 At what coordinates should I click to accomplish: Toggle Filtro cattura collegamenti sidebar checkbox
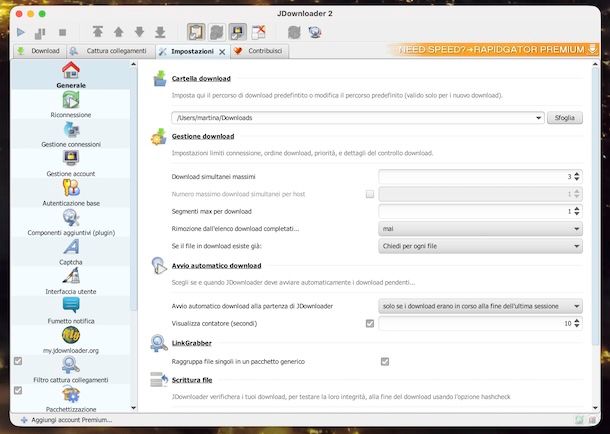[18, 361]
